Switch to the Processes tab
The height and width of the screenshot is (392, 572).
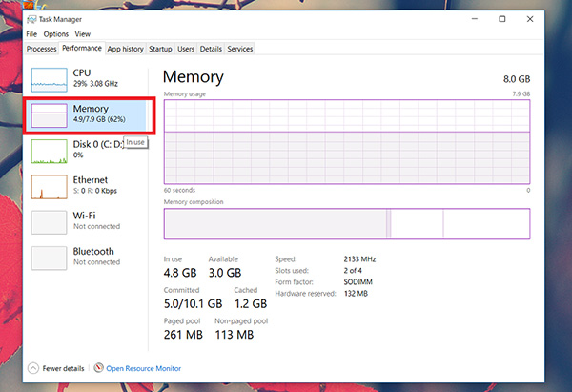(42, 49)
